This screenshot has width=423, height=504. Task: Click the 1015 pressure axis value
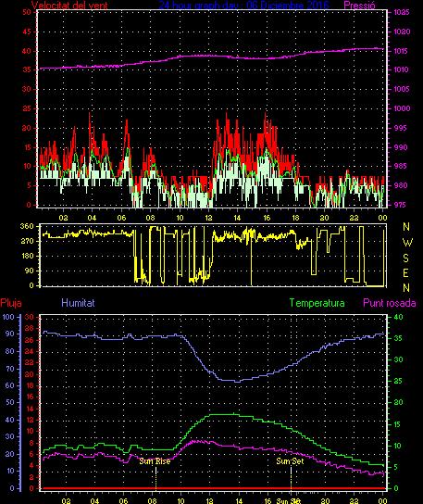coord(402,51)
